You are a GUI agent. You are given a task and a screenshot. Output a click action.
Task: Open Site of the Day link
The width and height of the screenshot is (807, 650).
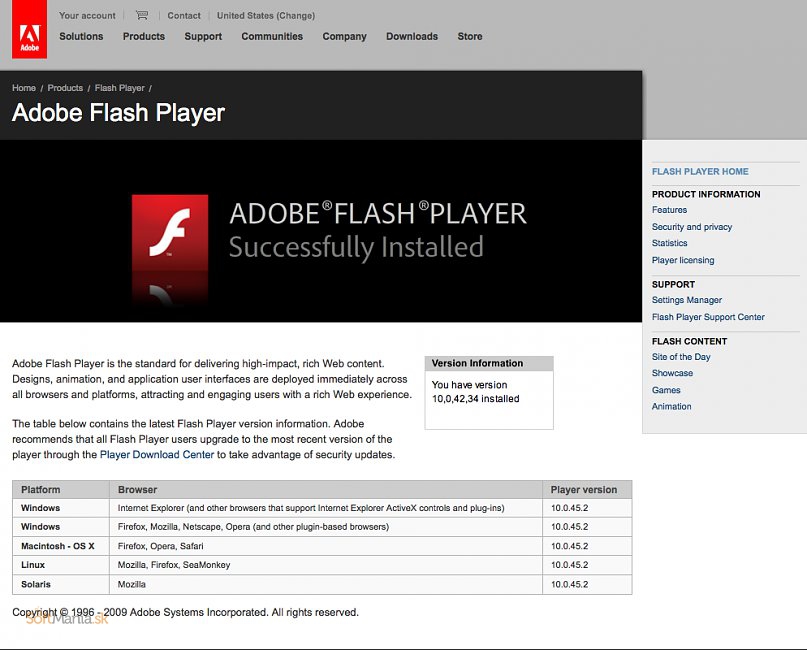click(681, 357)
